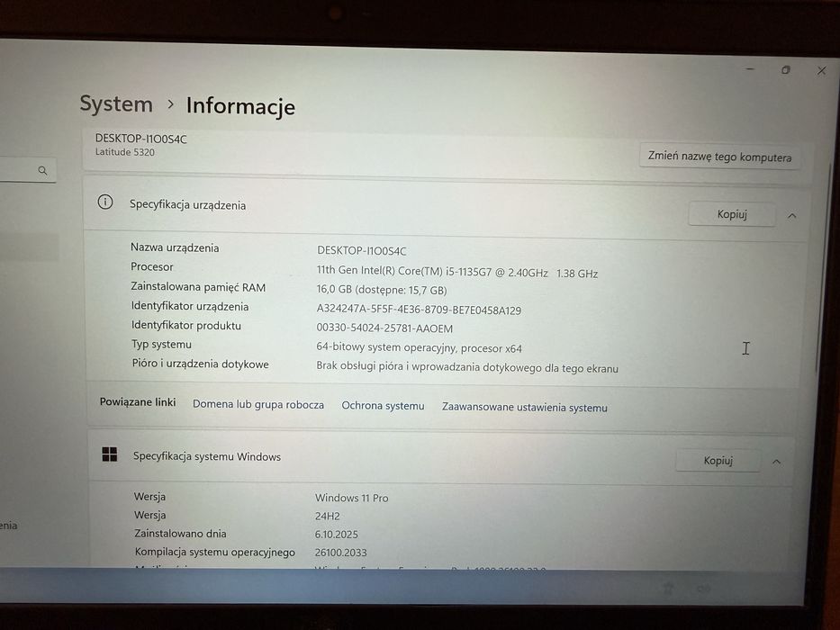Select the 64-bitowy system operacyjny value
The image size is (840, 630).
(419, 347)
